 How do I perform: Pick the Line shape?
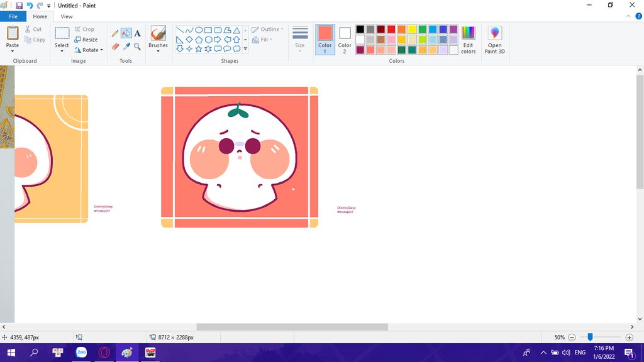click(x=179, y=30)
